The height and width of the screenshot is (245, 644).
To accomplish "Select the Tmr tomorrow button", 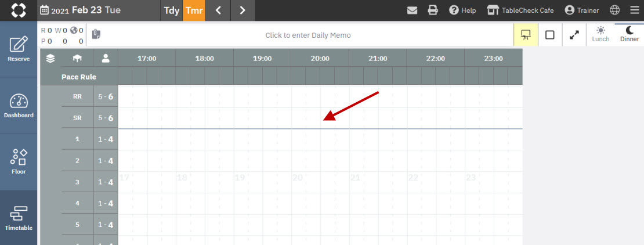I will point(194,10).
